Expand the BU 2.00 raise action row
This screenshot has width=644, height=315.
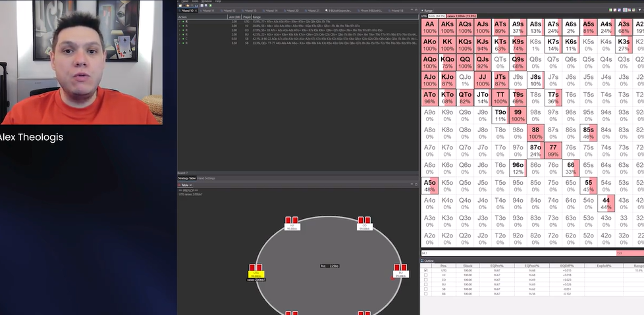click(x=180, y=34)
